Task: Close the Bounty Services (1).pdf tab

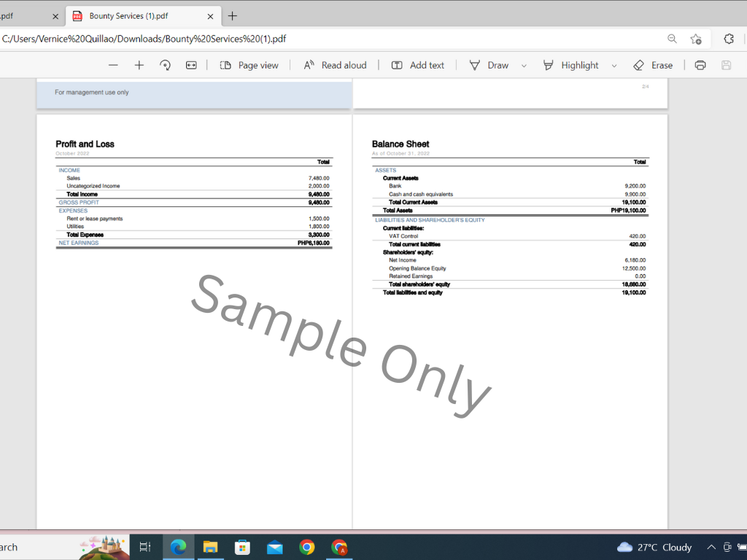Action: pyautogui.click(x=210, y=16)
